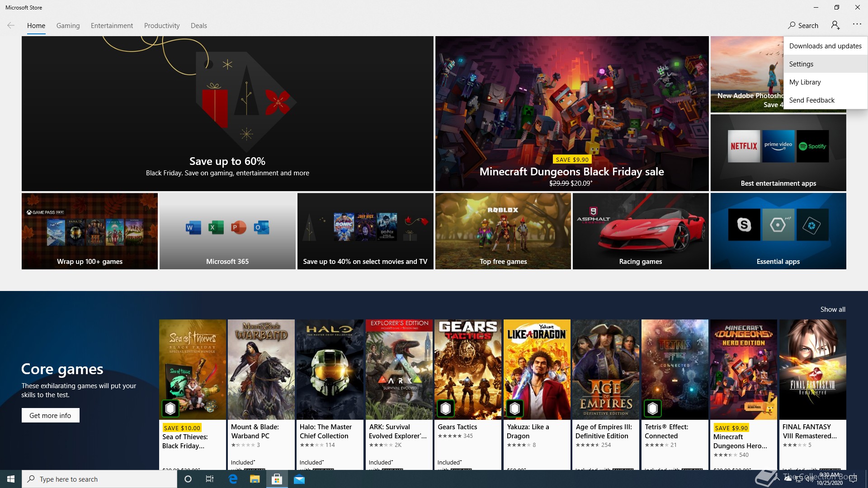Viewport: 868px width, 488px height.
Task: Open Age of Empires III Definitive Edition
Action: (x=606, y=394)
